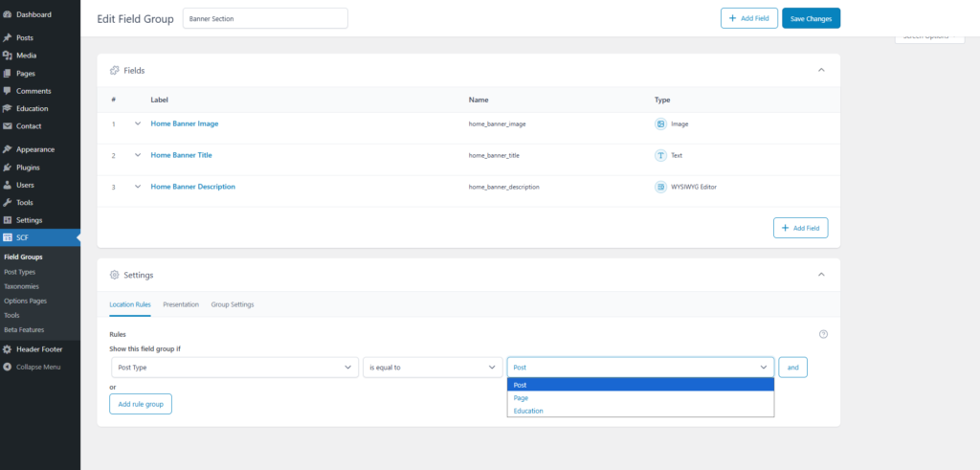Click the Plugins icon in sidebar
This screenshot has height=470, width=980.
point(8,168)
